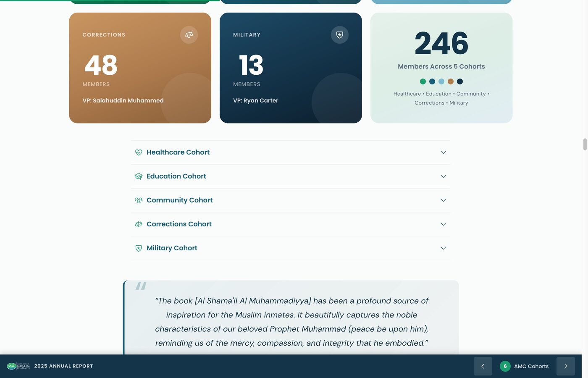Click the AMC logo in the bottom bar

(18, 366)
